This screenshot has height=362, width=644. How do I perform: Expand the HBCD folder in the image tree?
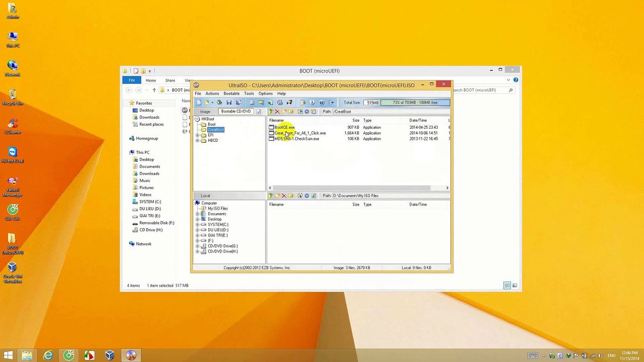198,141
